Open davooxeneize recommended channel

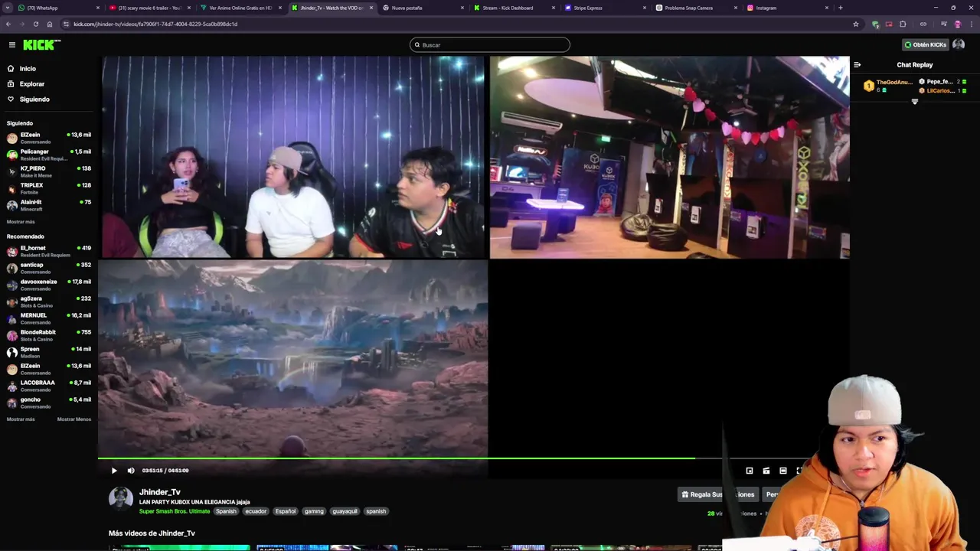(49, 285)
